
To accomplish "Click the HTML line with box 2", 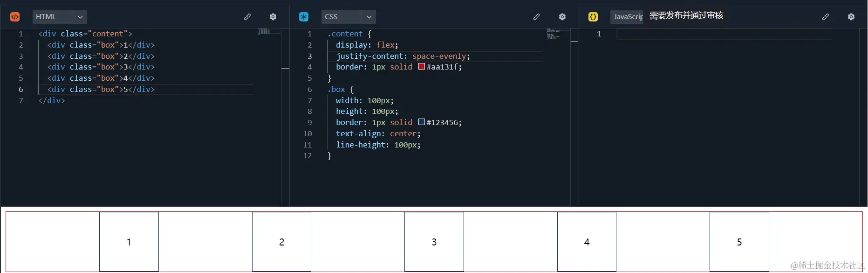I will coord(101,56).
